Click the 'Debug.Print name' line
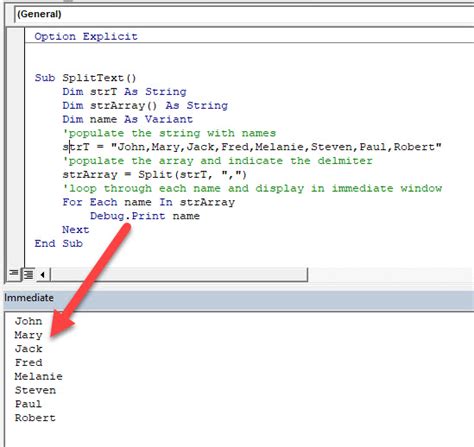The width and height of the screenshot is (474, 447). click(x=145, y=216)
